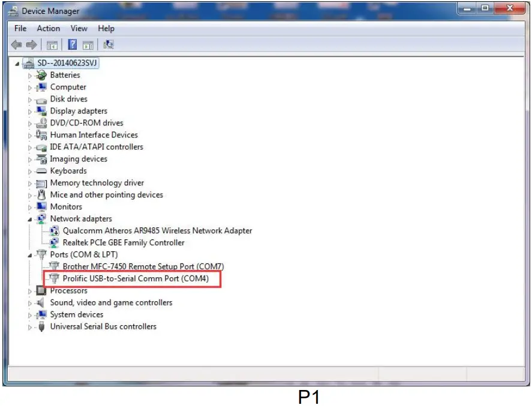Viewport: 532px width, 408px height.
Task: Click the Keyboards category icon
Action: pos(41,171)
